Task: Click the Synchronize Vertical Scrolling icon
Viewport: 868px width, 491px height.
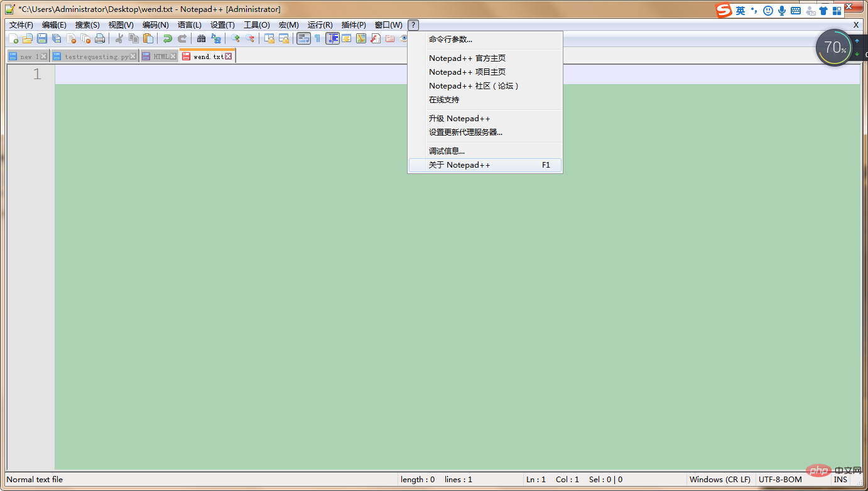Action: pos(269,38)
